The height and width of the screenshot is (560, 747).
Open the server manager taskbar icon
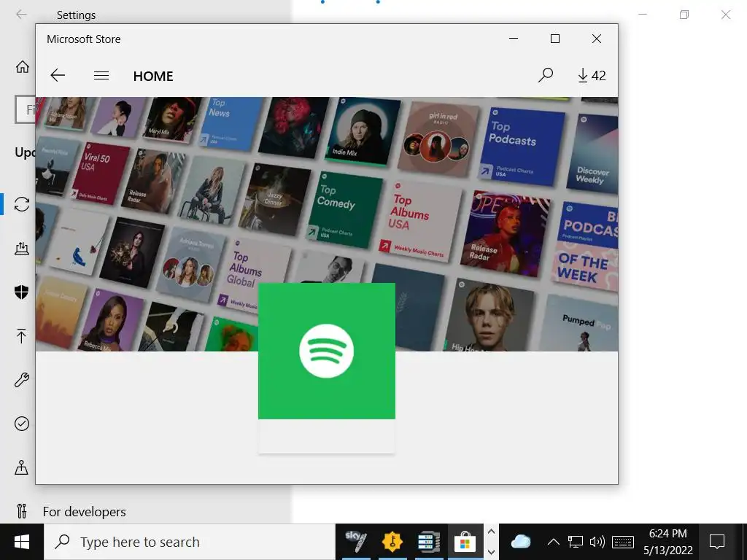tap(429, 542)
